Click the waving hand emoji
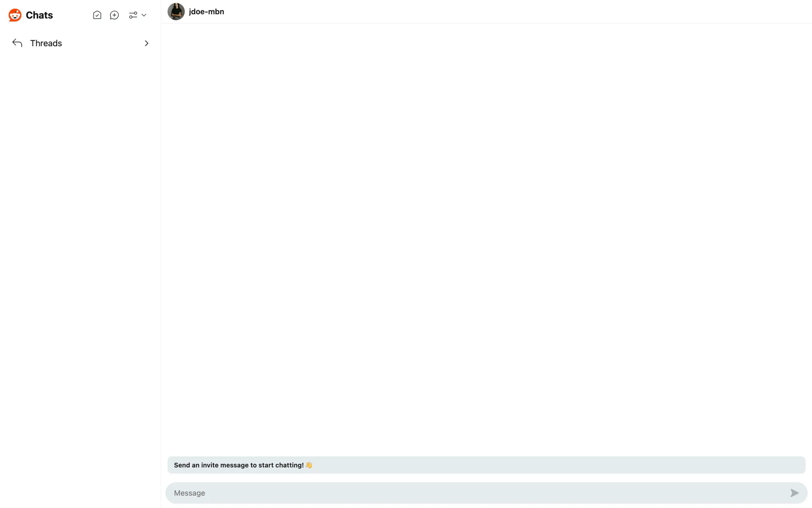Viewport: 812px width, 508px height. [309, 465]
